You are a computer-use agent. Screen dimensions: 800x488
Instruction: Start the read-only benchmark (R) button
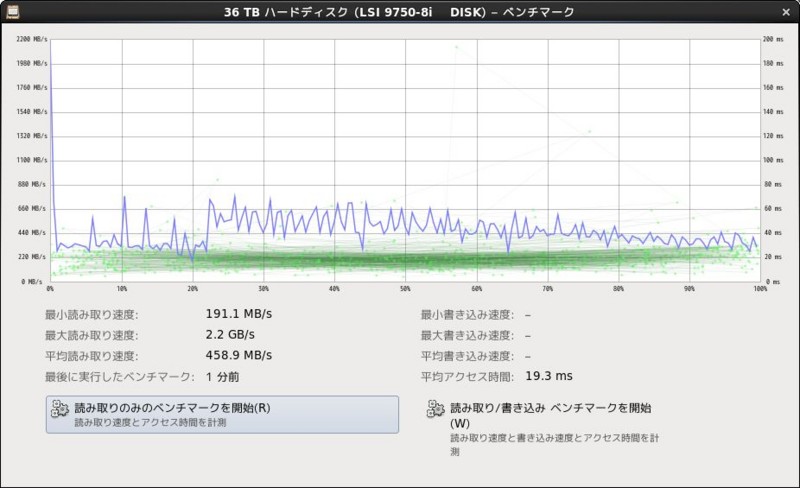[x=222, y=414]
